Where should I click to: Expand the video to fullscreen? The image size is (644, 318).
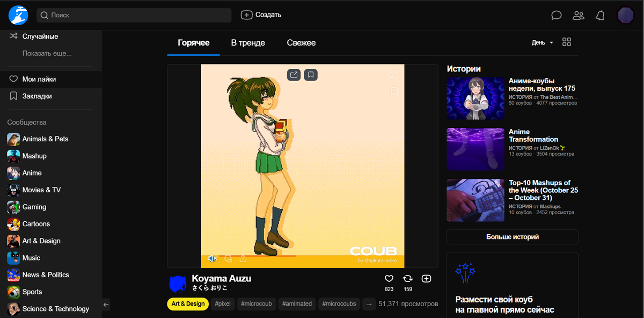pyautogui.click(x=394, y=74)
